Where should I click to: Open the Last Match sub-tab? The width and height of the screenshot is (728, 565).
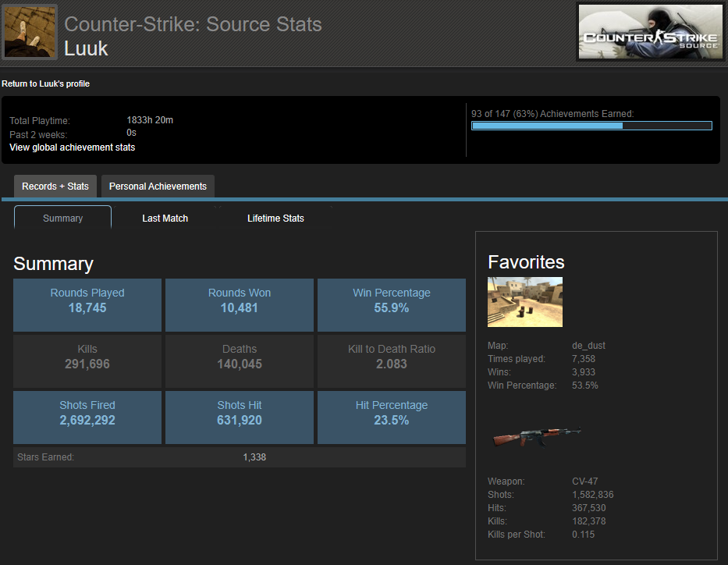pyautogui.click(x=165, y=219)
